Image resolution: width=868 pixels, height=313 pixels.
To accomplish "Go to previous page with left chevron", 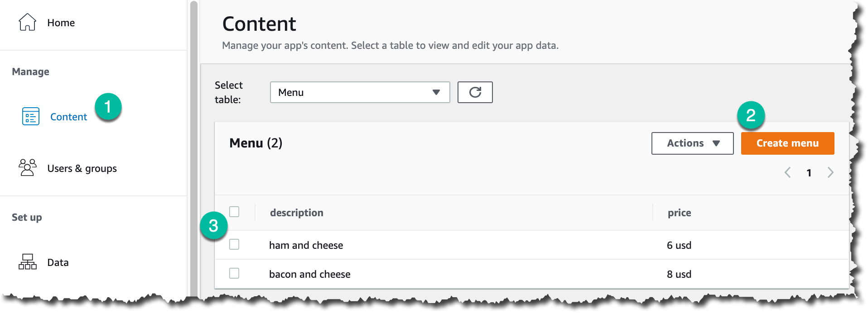I will 788,172.
